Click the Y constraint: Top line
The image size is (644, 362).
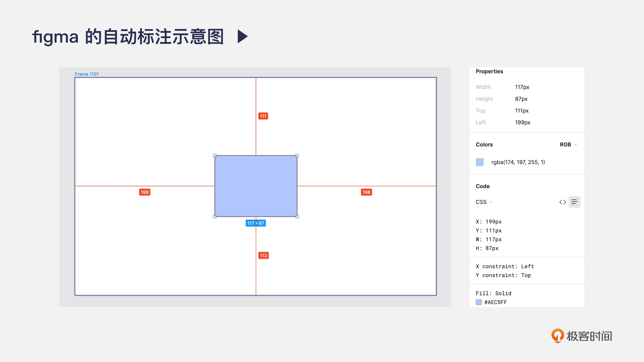(x=503, y=275)
